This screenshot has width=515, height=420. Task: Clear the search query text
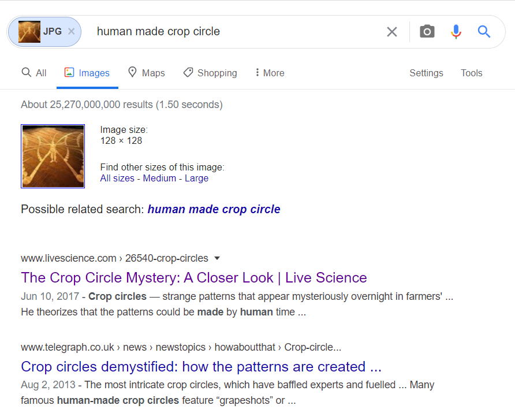[x=392, y=32]
